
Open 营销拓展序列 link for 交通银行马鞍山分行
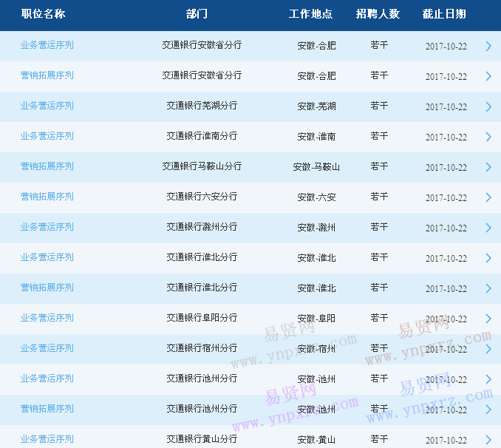pos(47,166)
